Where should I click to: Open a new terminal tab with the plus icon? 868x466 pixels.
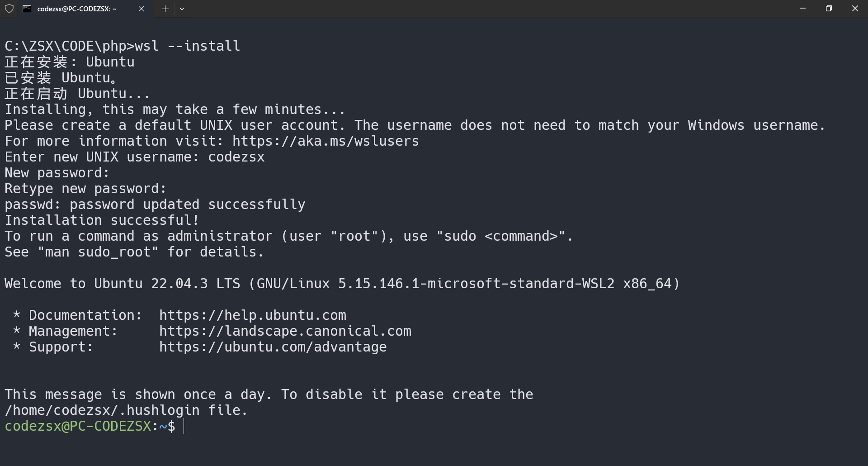pos(165,9)
